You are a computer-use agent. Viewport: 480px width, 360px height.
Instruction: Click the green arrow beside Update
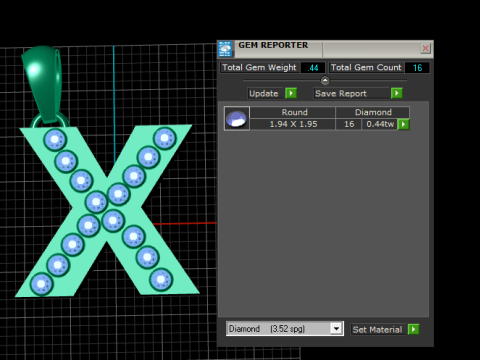(x=291, y=93)
